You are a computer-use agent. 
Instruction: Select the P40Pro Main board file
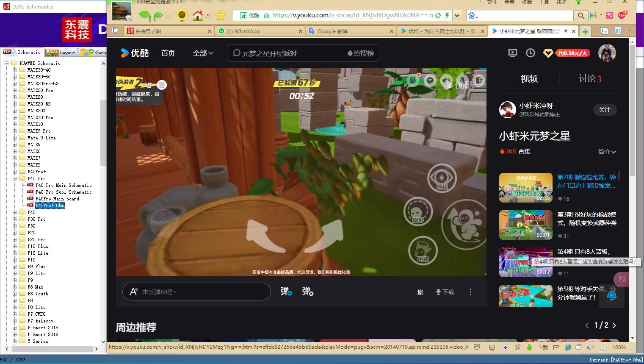click(x=57, y=199)
